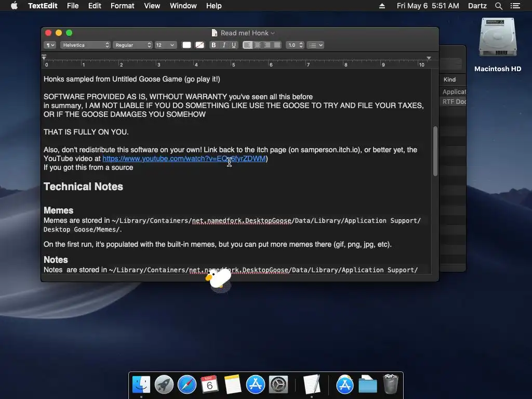This screenshot has width=532, height=399.
Task: Click the Memes heading text
Action: tap(58, 210)
